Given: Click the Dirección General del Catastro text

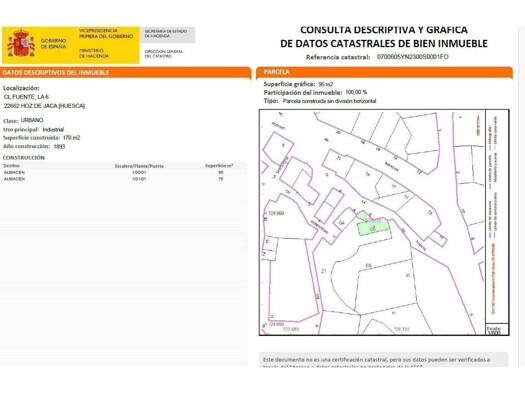Looking at the screenshot, I should pyautogui.click(x=164, y=54).
